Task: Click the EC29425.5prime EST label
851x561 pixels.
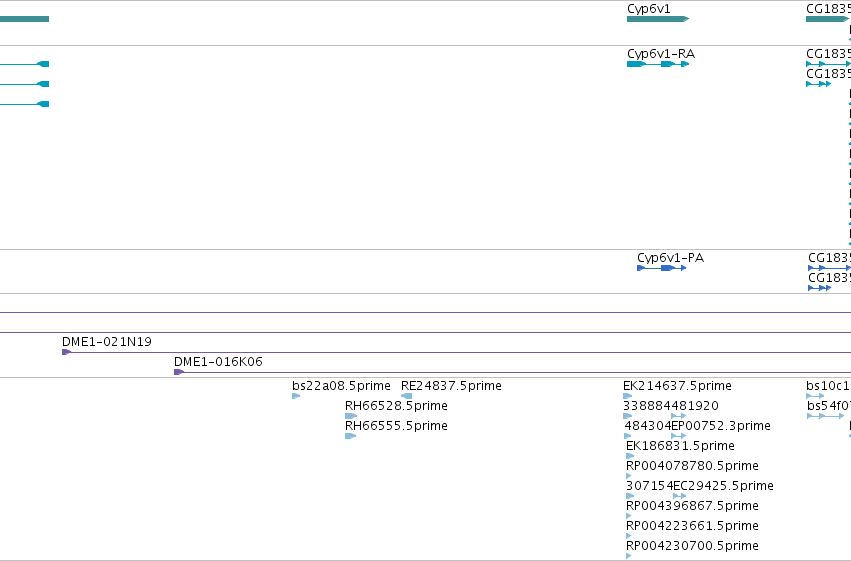Action: point(723,486)
